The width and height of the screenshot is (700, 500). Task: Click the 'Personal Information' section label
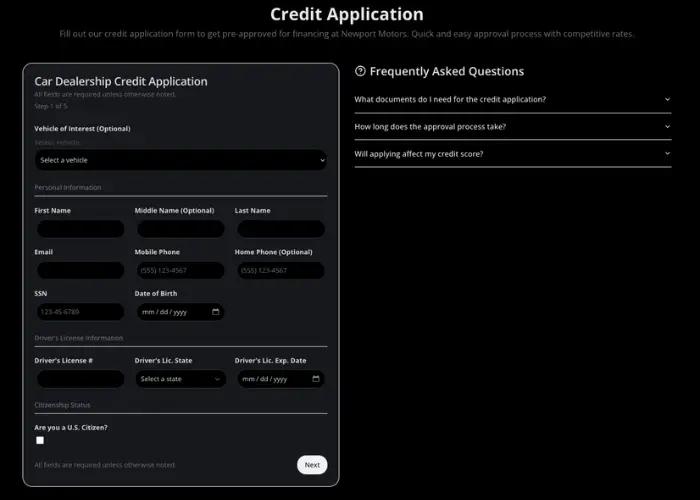(x=68, y=188)
